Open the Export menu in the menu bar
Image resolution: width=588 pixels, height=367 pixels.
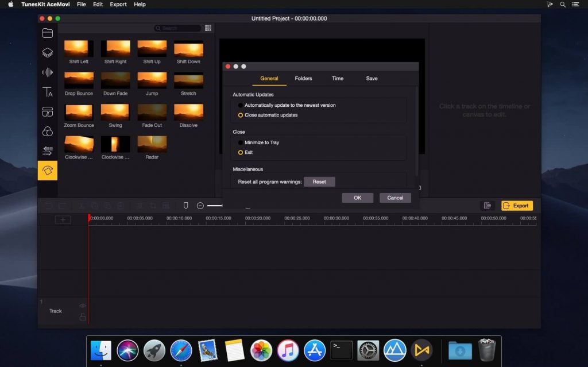point(118,5)
